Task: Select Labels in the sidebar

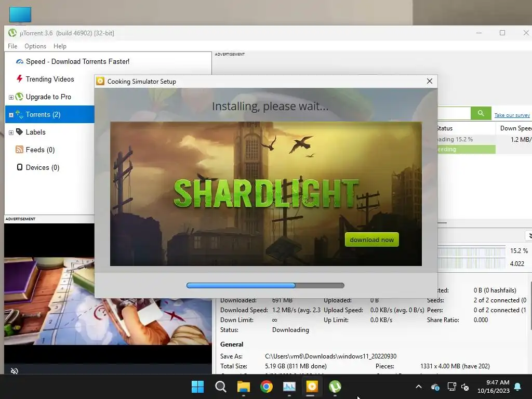Action: pyautogui.click(x=36, y=132)
